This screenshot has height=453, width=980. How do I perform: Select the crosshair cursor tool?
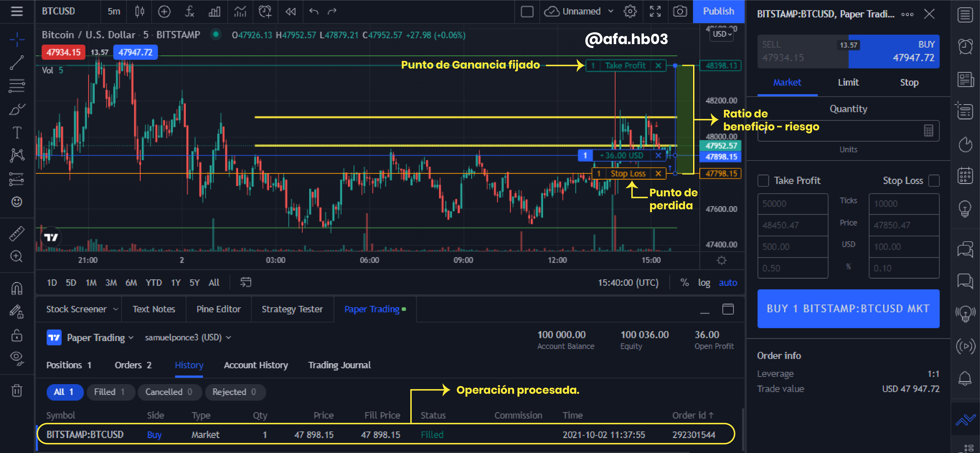pyautogui.click(x=17, y=40)
